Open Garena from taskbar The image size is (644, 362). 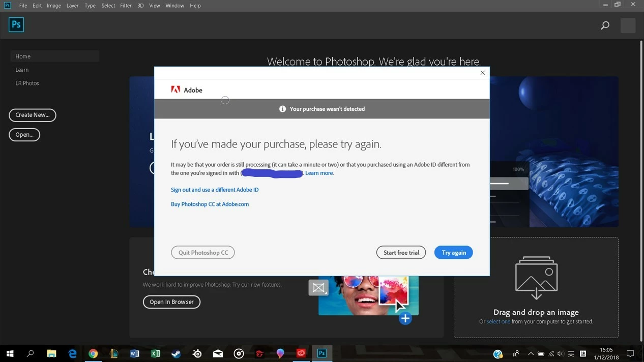(259, 353)
